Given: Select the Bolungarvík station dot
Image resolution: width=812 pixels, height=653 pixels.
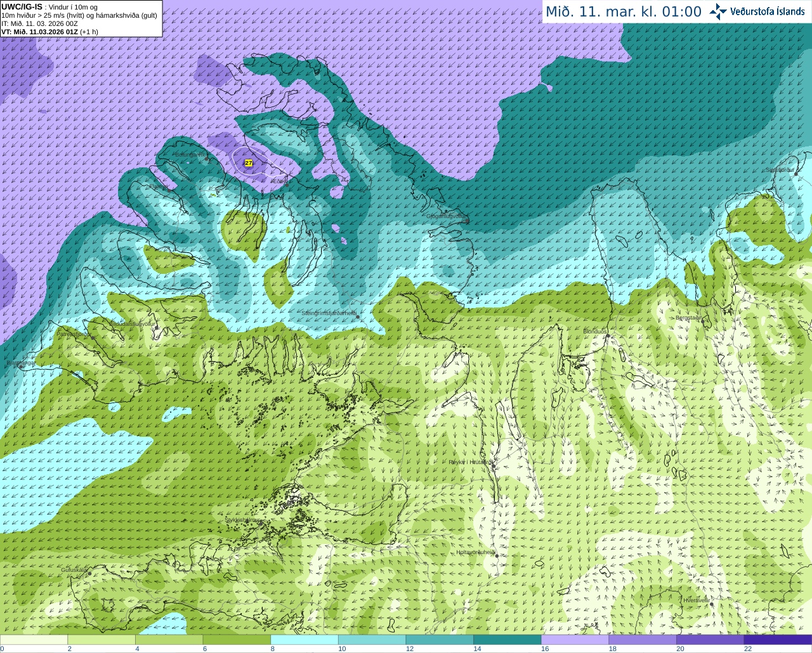Looking at the screenshot, I should (207, 158).
